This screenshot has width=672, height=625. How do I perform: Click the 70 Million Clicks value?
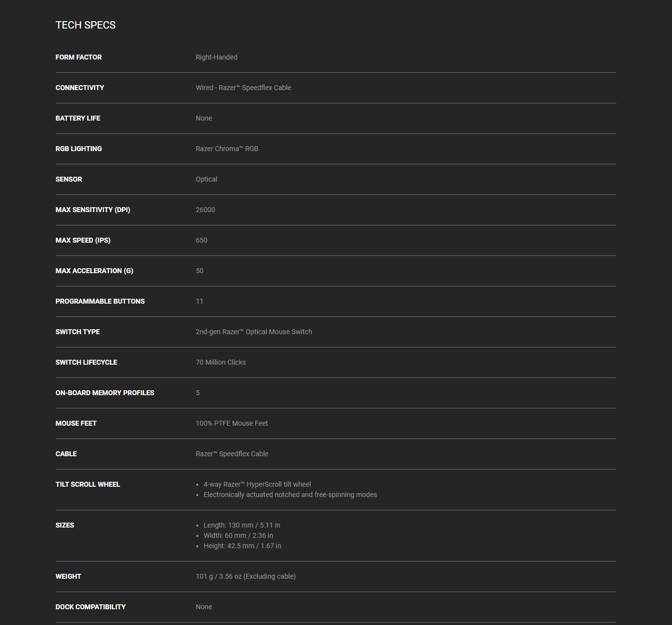tap(221, 362)
